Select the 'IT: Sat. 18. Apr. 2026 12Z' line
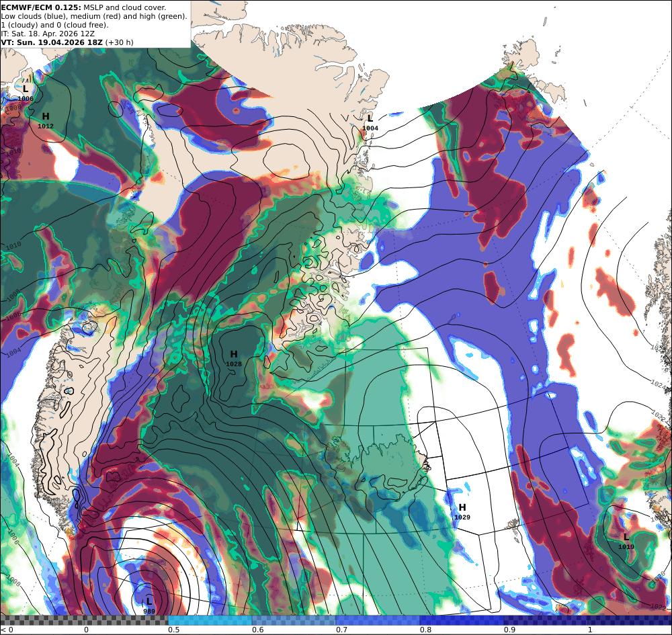The width and height of the screenshot is (672, 635). 48,34
